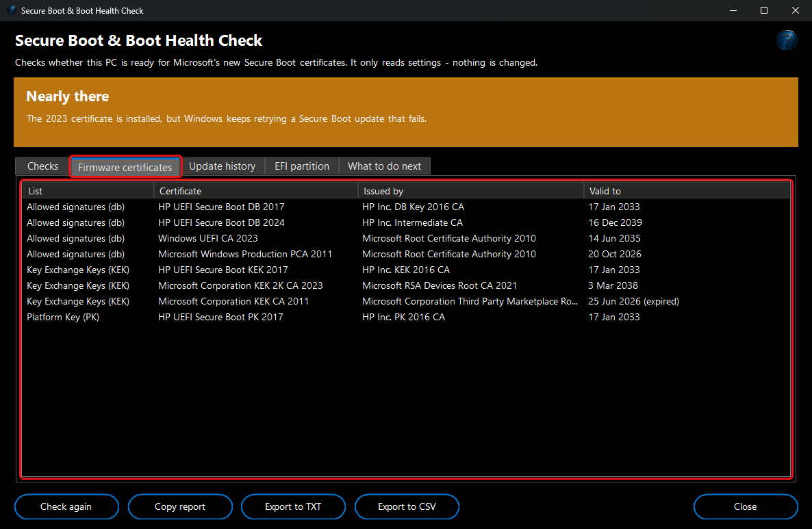Minimize the Secure Boot Health Check window
Image resolution: width=812 pixels, height=529 pixels.
[733, 10]
